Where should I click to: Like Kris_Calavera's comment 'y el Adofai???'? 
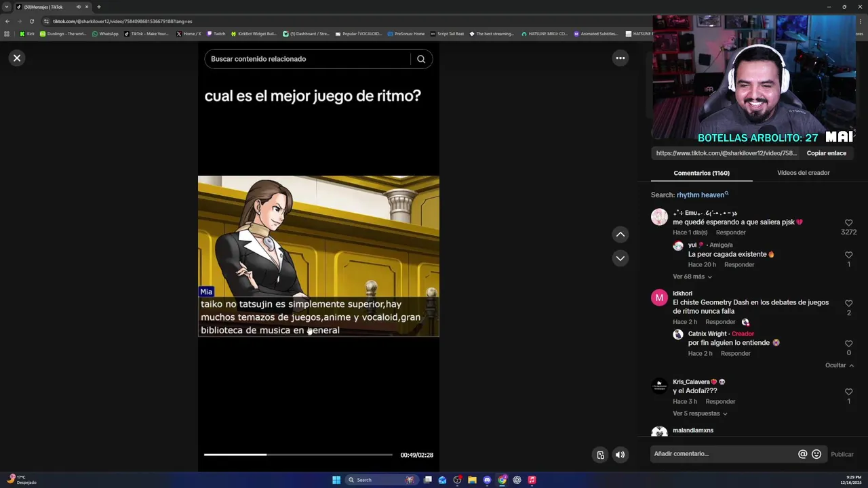coord(848,392)
